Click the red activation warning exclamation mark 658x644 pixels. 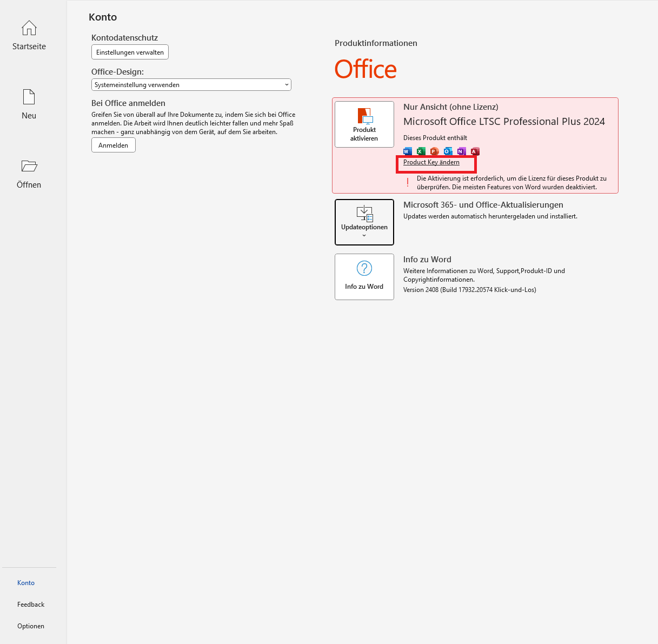pos(408,183)
